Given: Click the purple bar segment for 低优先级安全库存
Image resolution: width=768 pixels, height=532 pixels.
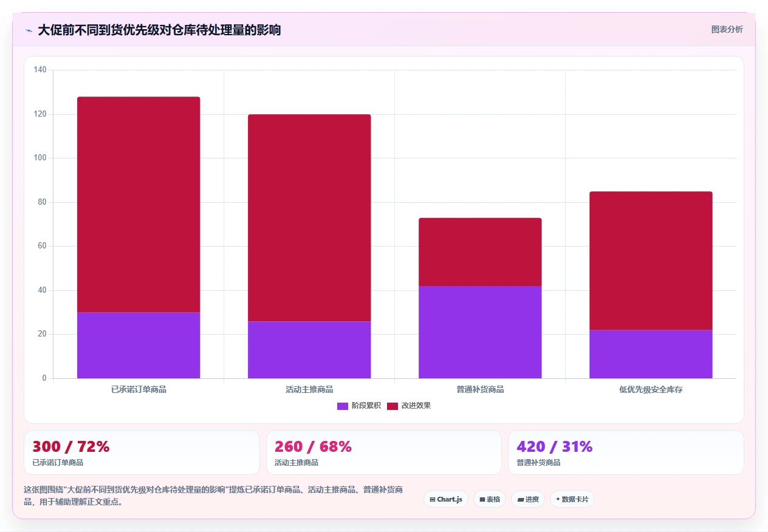Looking at the screenshot, I should [x=651, y=354].
